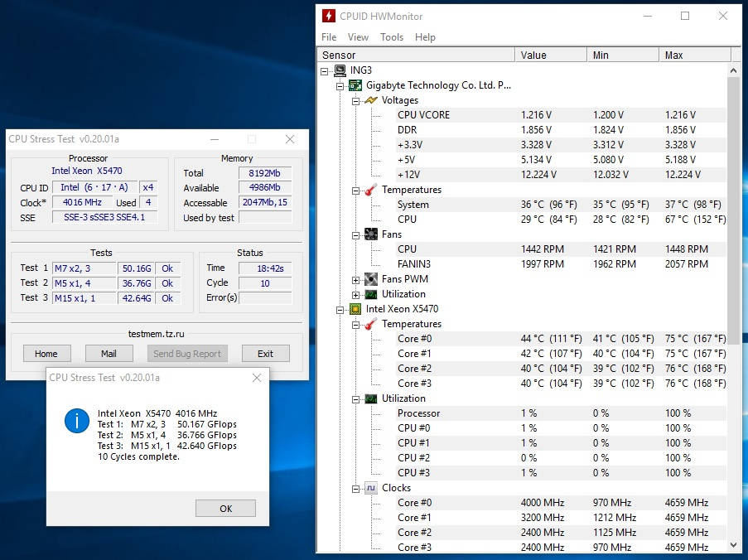Expand the Fans PWM section
Viewport: 748px width, 560px height.
(x=355, y=280)
